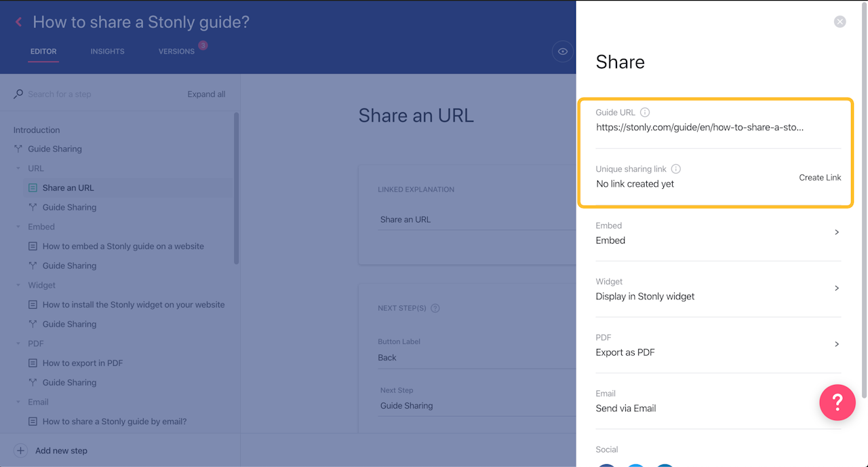The height and width of the screenshot is (467, 868).
Task: Open the Embed sharing option
Action: 717,233
